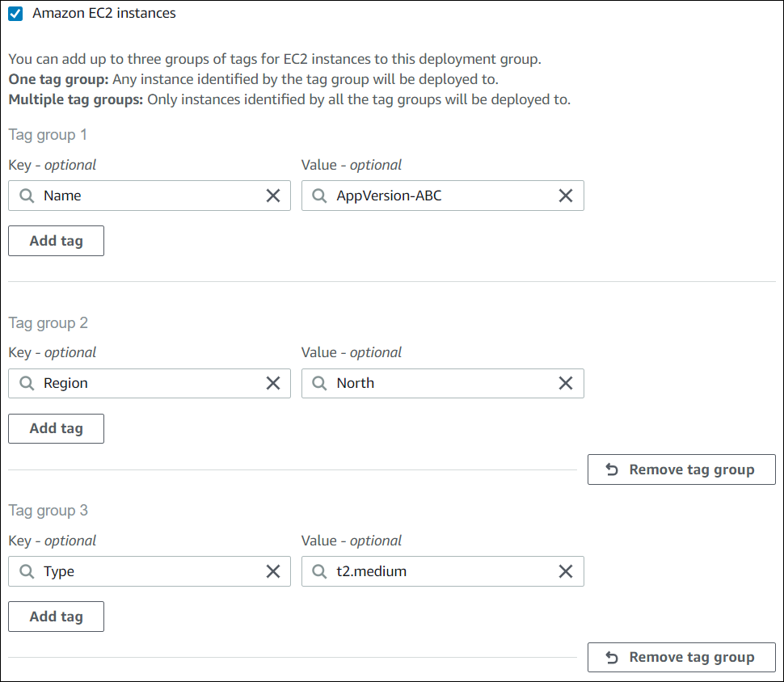Add a tag to Tag group 1
784x682 pixels.
coord(56,240)
